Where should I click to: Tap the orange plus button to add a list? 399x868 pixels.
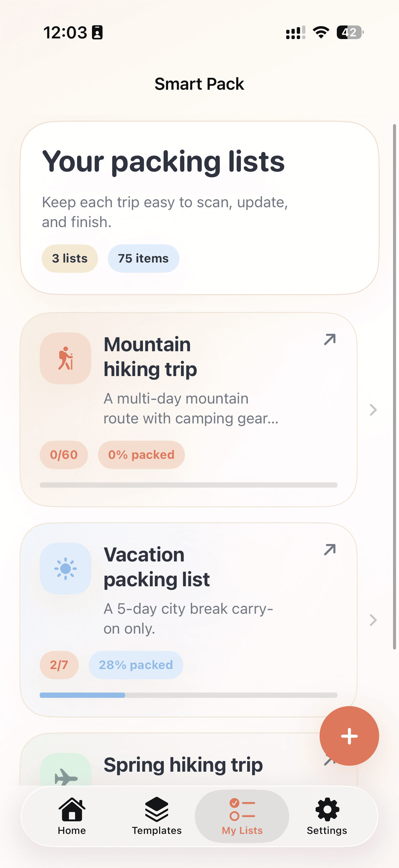(x=349, y=736)
